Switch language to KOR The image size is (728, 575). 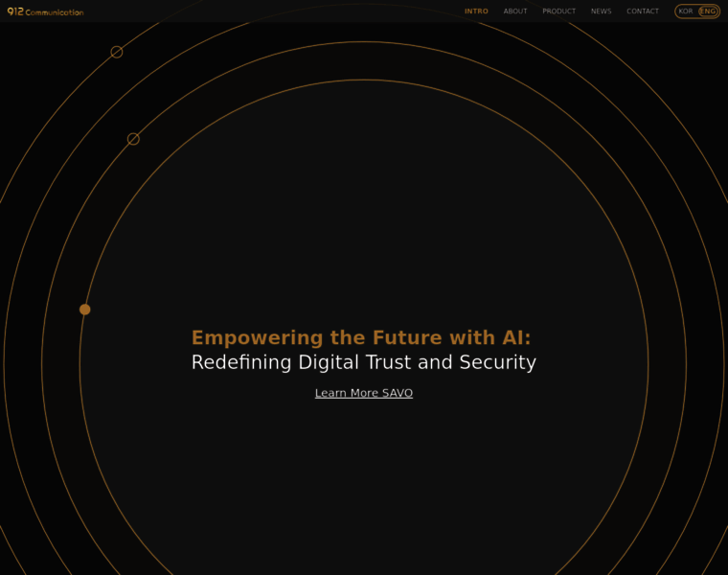click(x=686, y=11)
